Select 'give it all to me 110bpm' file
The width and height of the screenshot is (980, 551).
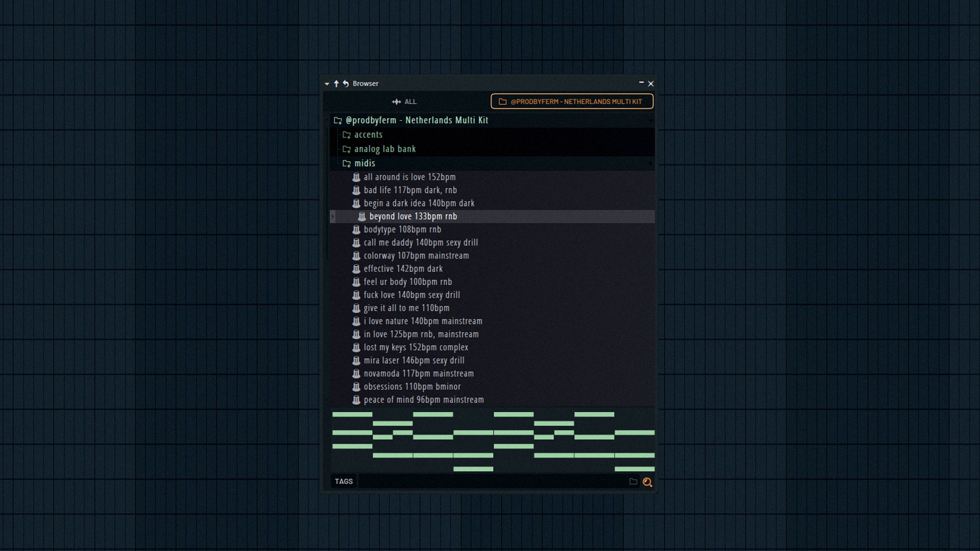coord(492,308)
